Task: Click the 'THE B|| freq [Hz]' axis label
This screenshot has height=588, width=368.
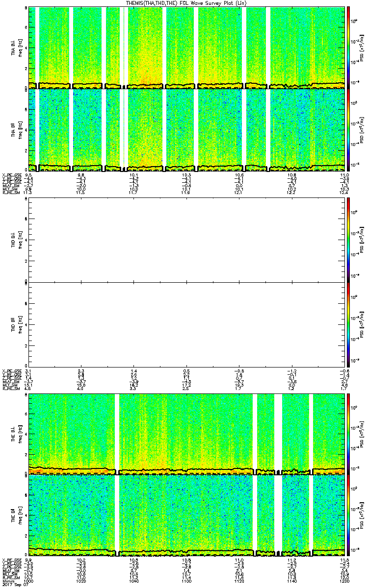Action: pos(16,516)
